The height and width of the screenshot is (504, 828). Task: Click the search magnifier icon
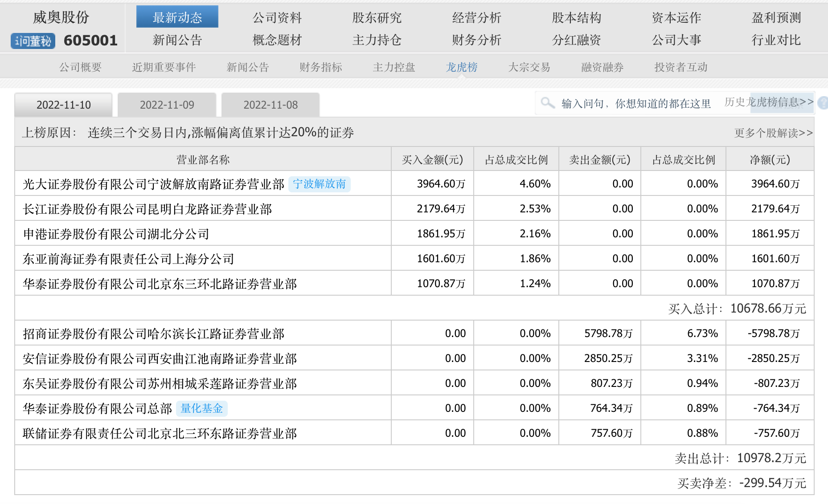click(x=547, y=103)
